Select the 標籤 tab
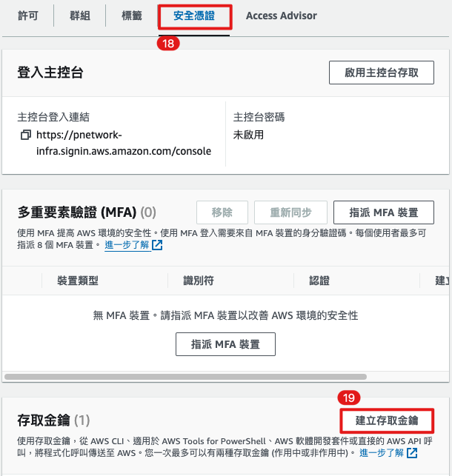 132,16
